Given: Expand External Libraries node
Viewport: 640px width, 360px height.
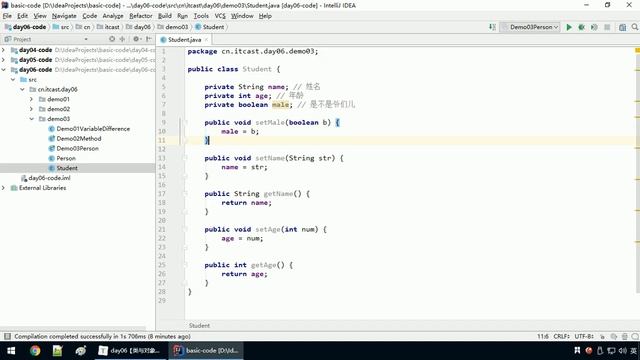Looking at the screenshot, I should point(4,188).
